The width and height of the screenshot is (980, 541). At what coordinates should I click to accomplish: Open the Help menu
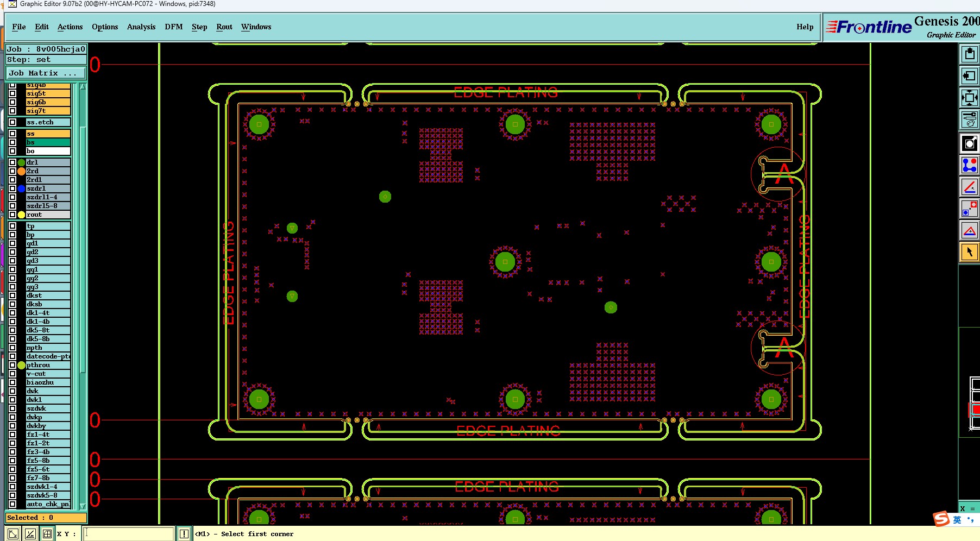tap(805, 27)
